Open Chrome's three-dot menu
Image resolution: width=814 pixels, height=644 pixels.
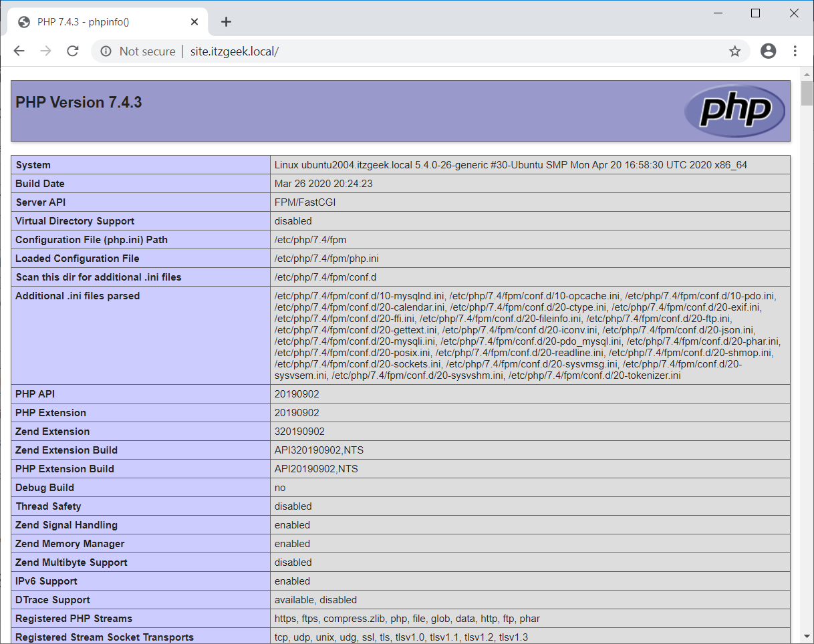point(795,51)
